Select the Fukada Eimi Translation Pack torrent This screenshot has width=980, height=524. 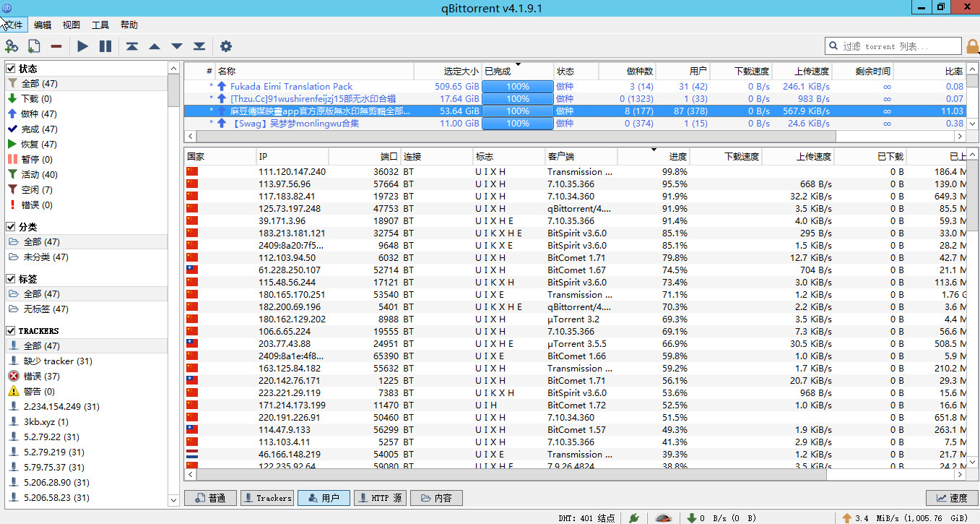tap(292, 86)
